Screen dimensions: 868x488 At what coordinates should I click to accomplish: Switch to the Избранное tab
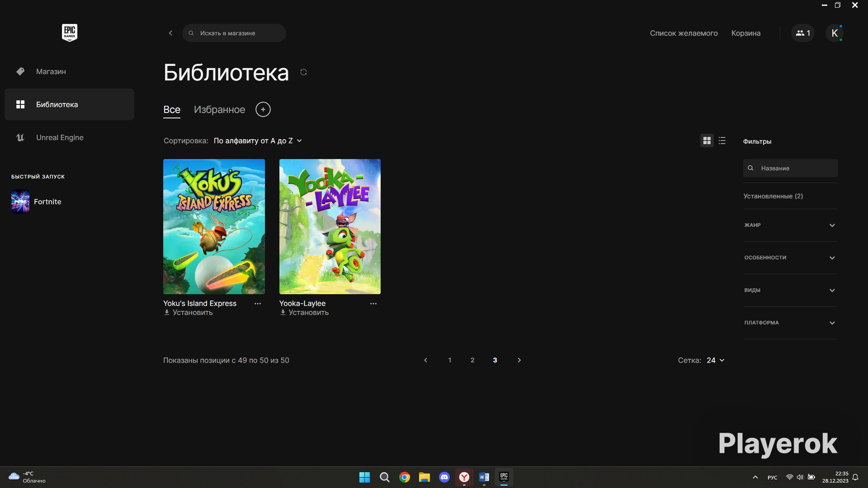click(219, 110)
